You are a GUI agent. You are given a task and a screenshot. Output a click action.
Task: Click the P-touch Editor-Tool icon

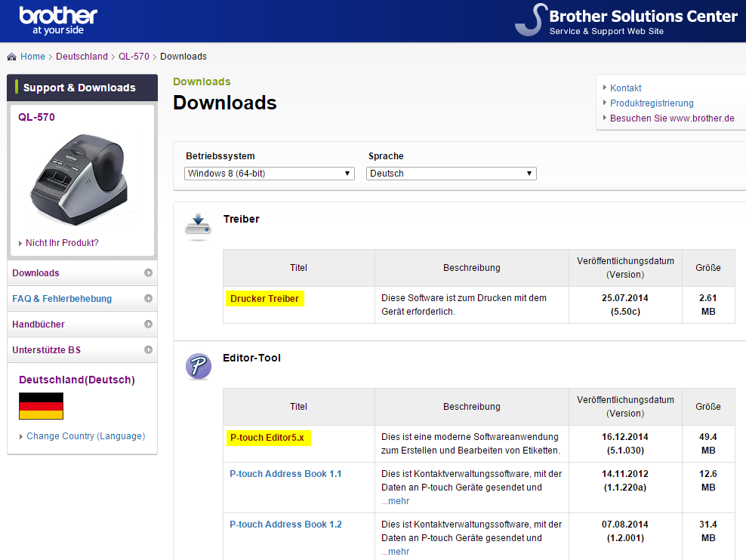[199, 366]
